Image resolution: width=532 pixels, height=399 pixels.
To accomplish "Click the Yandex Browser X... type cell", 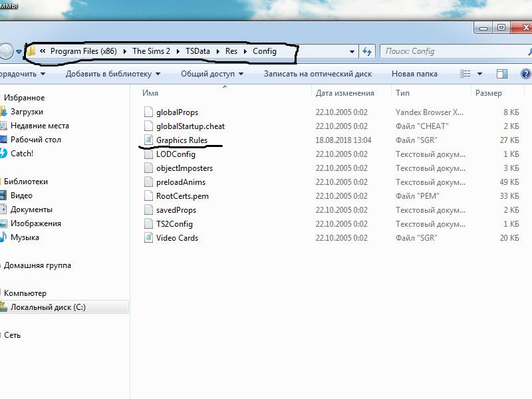I will coord(429,112).
